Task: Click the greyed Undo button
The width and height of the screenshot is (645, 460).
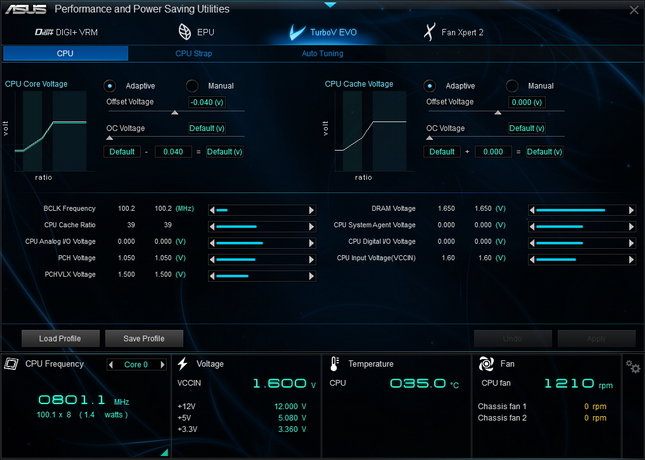Action: 513,339
